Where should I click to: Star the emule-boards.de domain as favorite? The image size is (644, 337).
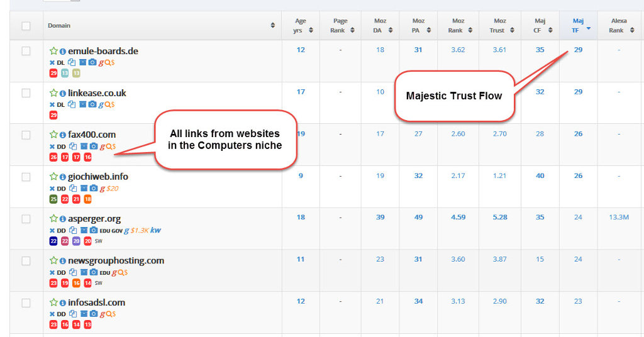pyautogui.click(x=53, y=51)
